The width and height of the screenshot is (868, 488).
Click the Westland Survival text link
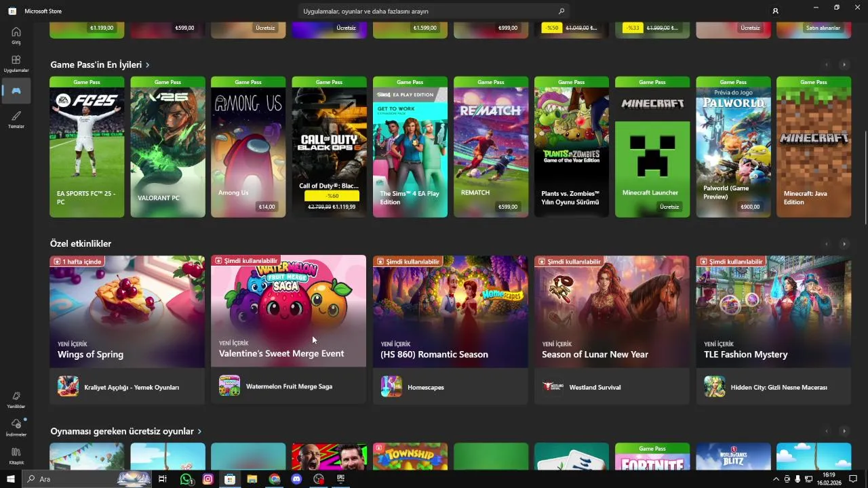click(x=595, y=387)
